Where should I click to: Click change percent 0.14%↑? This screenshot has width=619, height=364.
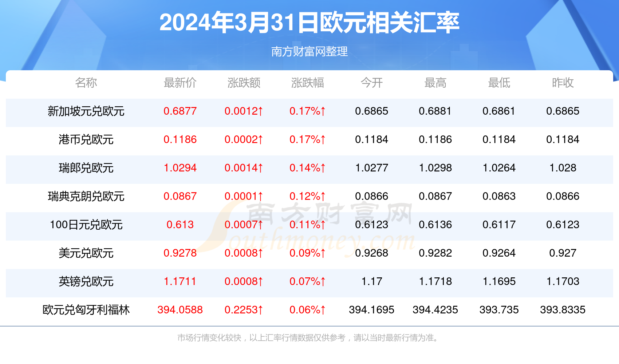point(307,168)
